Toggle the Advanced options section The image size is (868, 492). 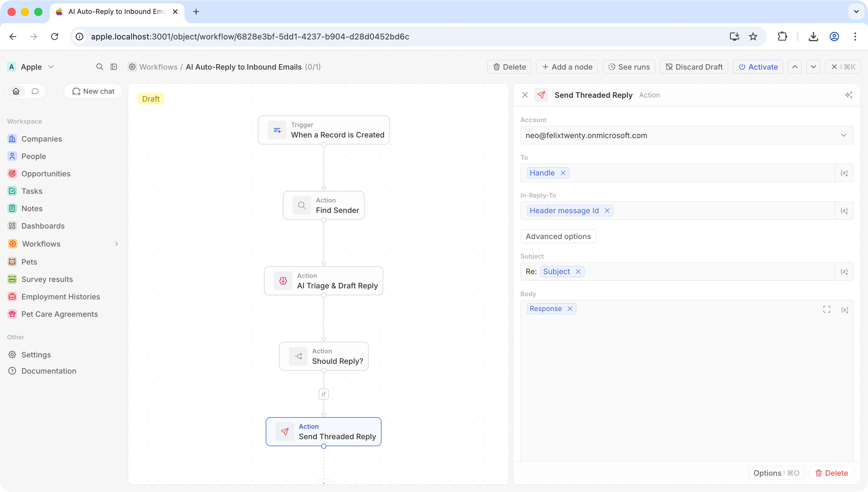(558, 236)
